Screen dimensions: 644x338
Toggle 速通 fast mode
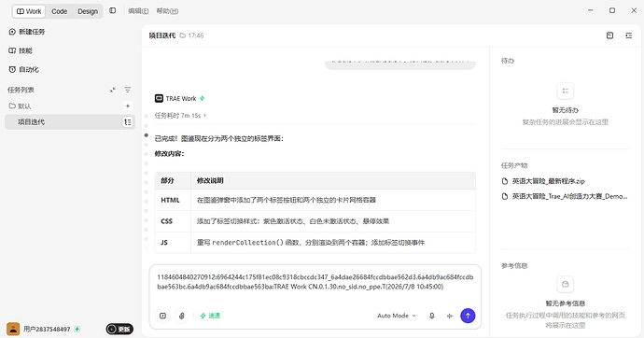tap(210, 316)
